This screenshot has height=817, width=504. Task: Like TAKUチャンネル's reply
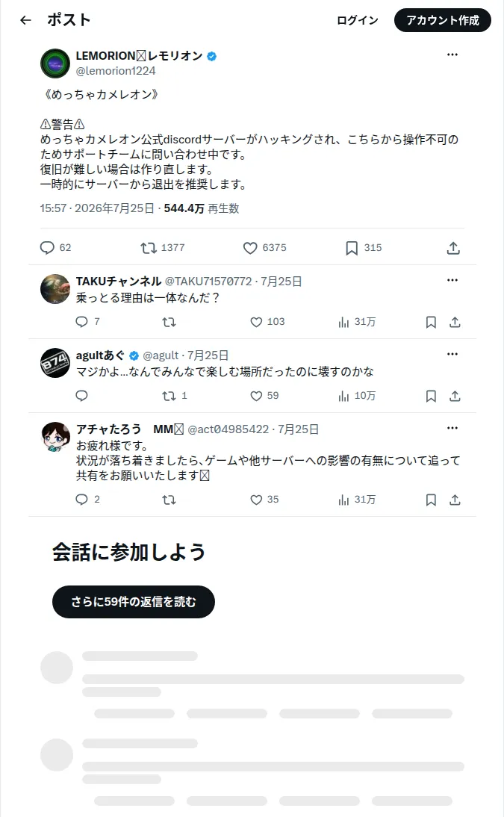267,322
